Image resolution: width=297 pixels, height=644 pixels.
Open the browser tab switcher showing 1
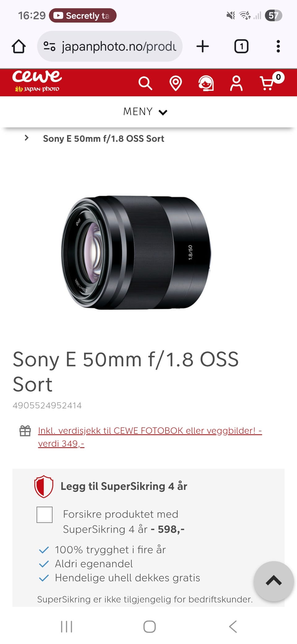[x=241, y=46]
